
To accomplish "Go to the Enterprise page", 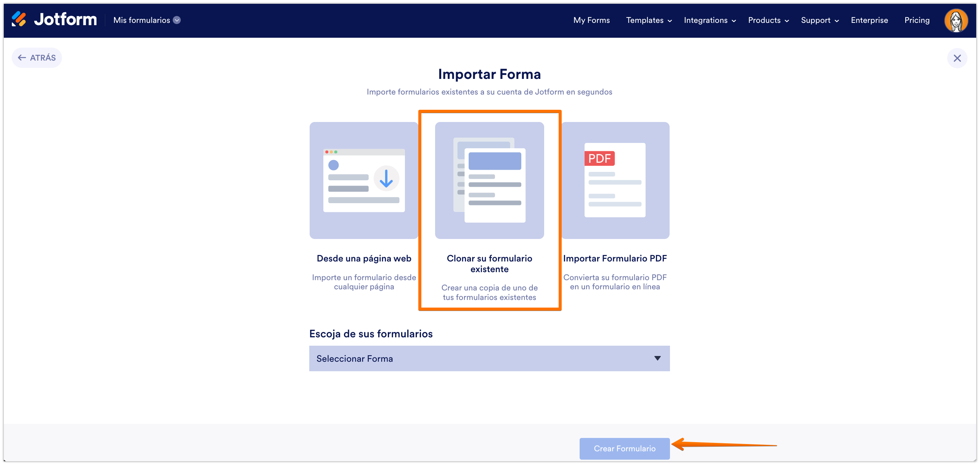I will [869, 20].
